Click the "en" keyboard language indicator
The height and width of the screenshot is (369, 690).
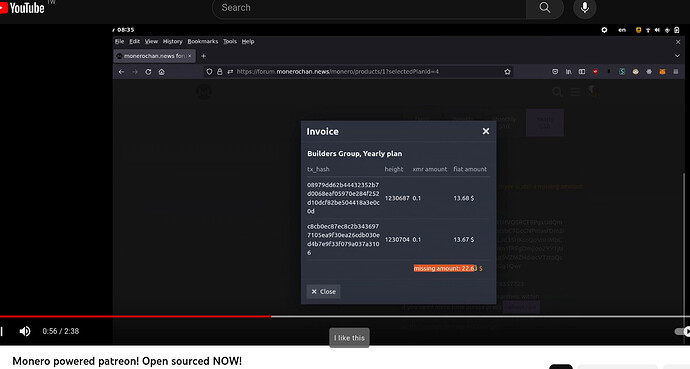click(622, 30)
